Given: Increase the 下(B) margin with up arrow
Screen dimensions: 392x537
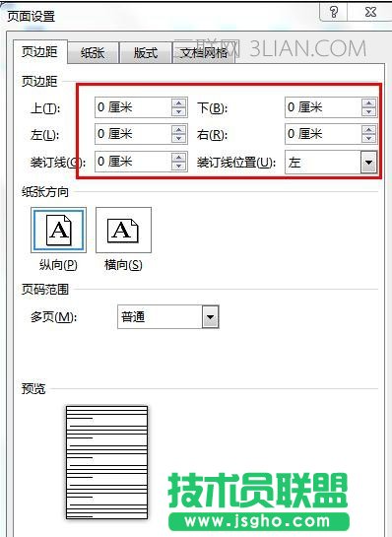Looking at the screenshot, I should click(x=368, y=103).
